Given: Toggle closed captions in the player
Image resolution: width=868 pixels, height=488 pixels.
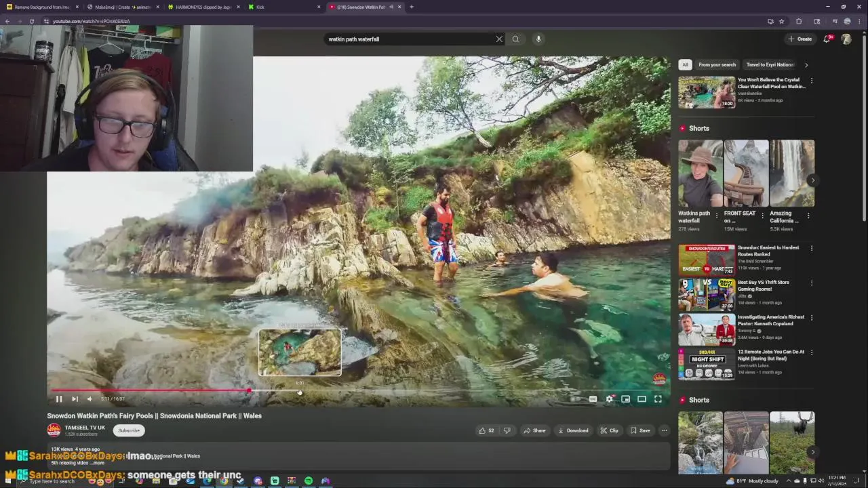Looking at the screenshot, I should [593, 399].
